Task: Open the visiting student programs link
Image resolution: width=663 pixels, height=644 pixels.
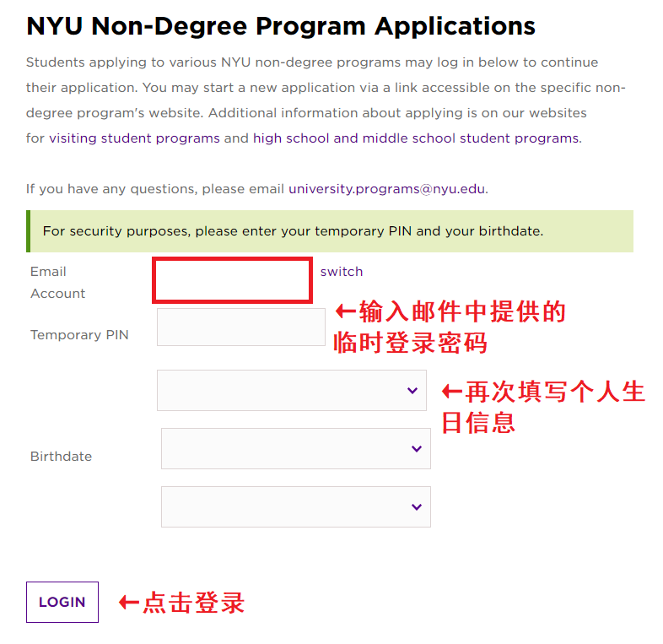Action: tap(134, 138)
